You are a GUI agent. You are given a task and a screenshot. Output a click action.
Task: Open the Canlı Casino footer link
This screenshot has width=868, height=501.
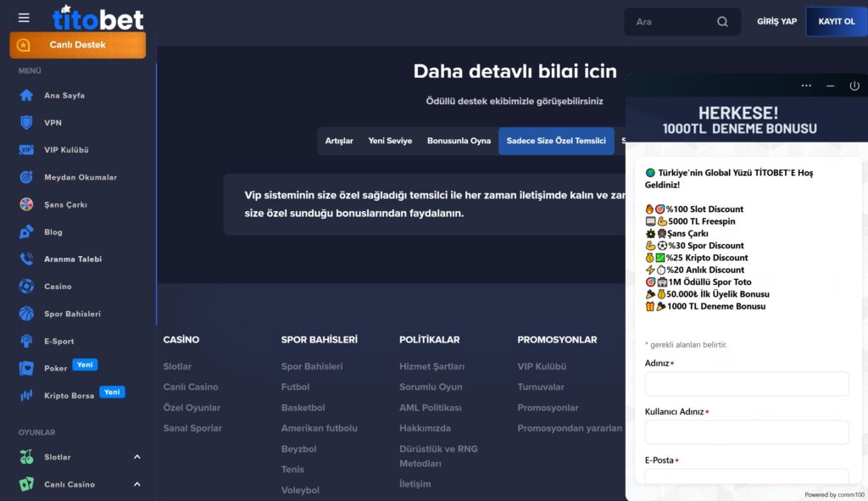[191, 387]
